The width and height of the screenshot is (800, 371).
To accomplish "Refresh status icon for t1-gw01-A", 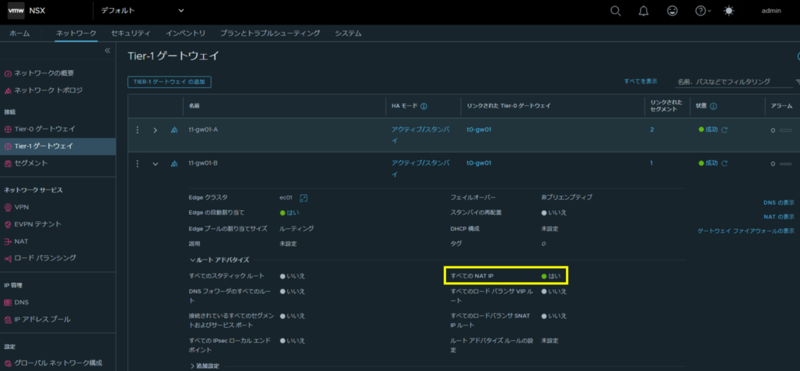I will tap(724, 130).
